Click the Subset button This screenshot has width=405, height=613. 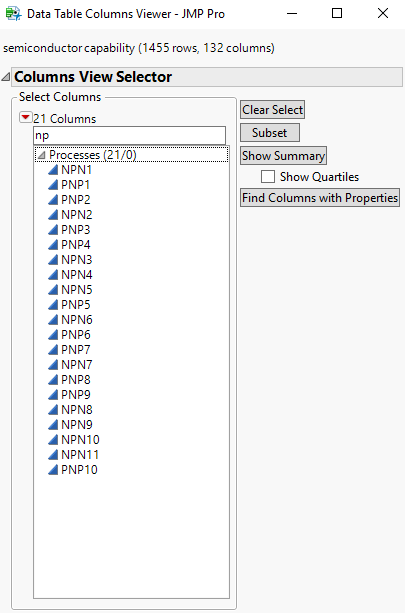coord(270,133)
